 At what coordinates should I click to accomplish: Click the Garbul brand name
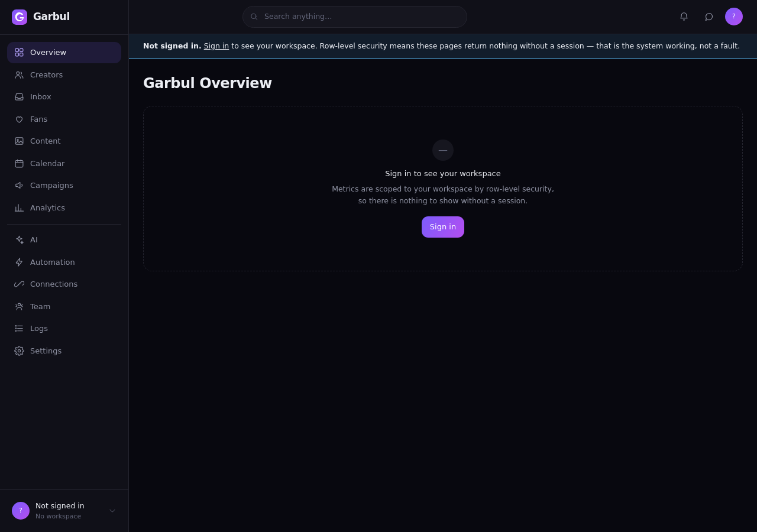(x=51, y=17)
